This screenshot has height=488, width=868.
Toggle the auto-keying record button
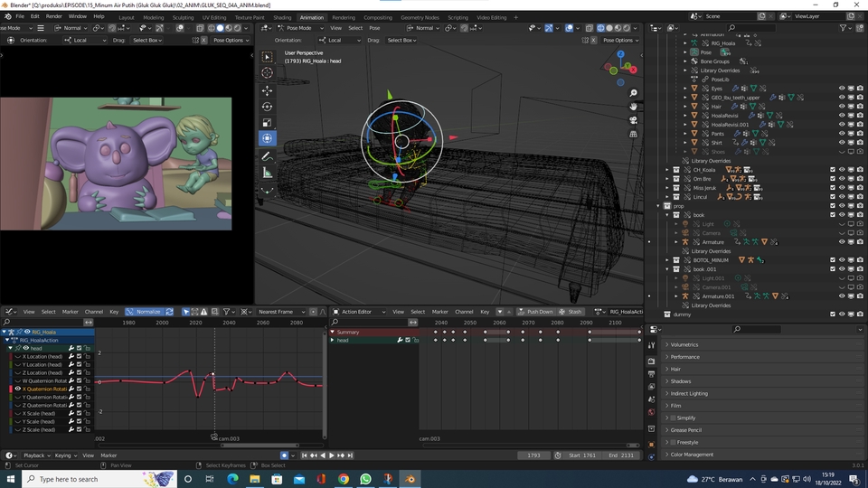tap(285, 455)
